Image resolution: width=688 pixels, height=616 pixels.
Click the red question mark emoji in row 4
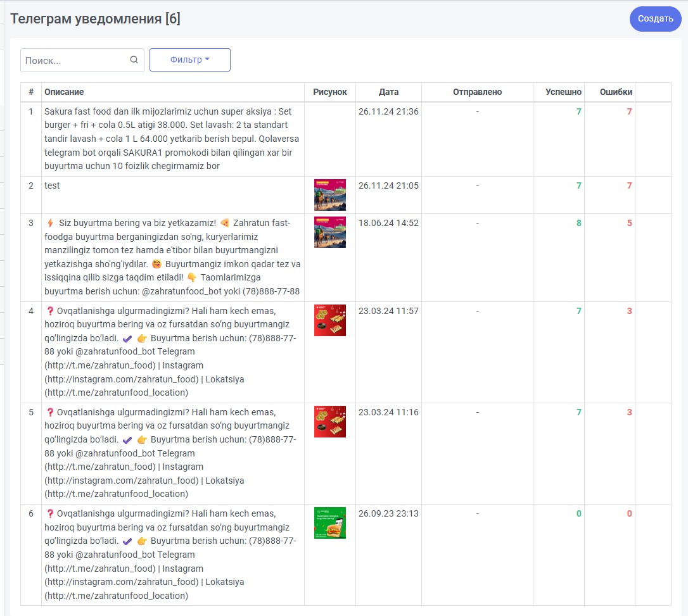[50, 311]
